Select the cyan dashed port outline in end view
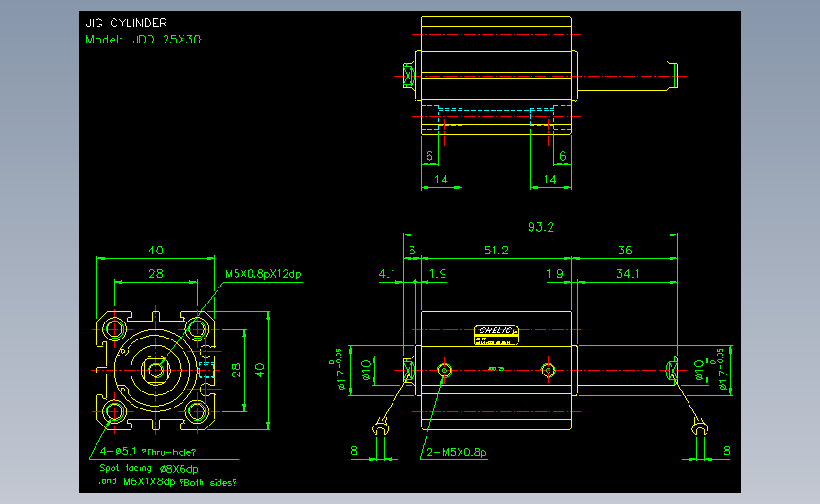This screenshot has height=504, width=820. pyautogui.click(x=206, y=370)
